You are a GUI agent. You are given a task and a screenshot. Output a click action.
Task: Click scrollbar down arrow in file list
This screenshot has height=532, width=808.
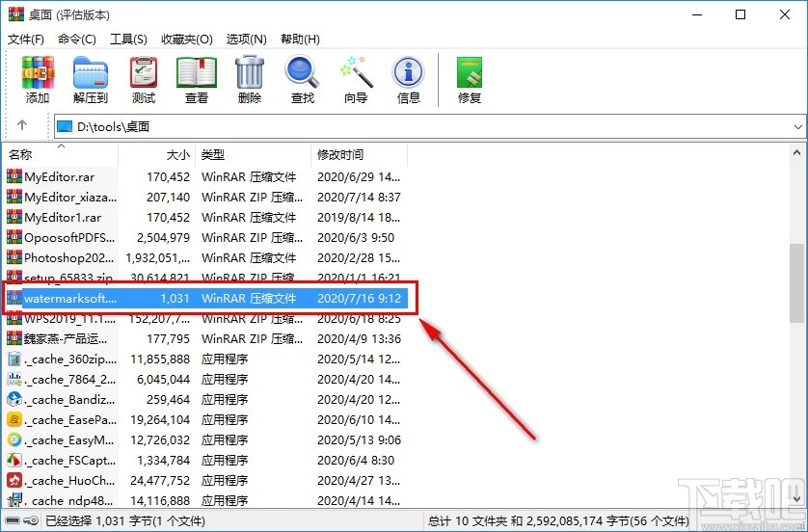coord(797,498)
